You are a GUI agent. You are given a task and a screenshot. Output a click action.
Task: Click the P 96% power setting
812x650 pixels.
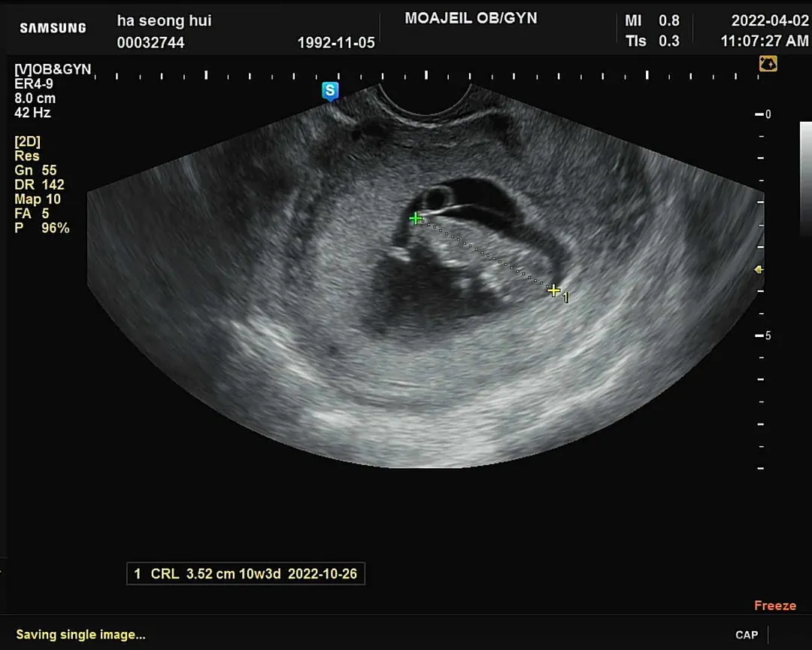tap(42, 228)
